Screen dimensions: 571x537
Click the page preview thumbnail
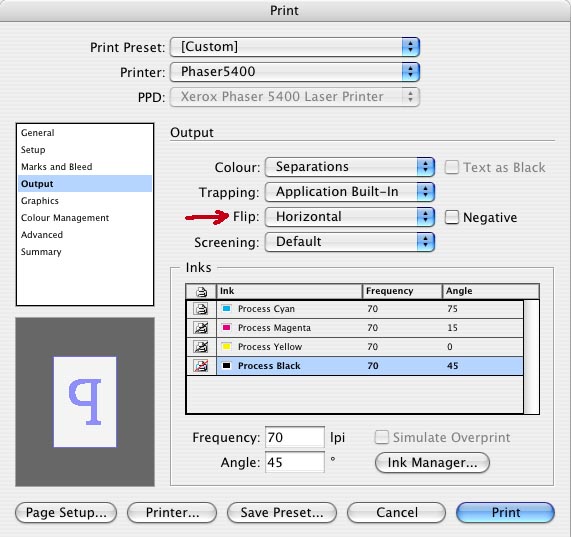pos(85,402)
